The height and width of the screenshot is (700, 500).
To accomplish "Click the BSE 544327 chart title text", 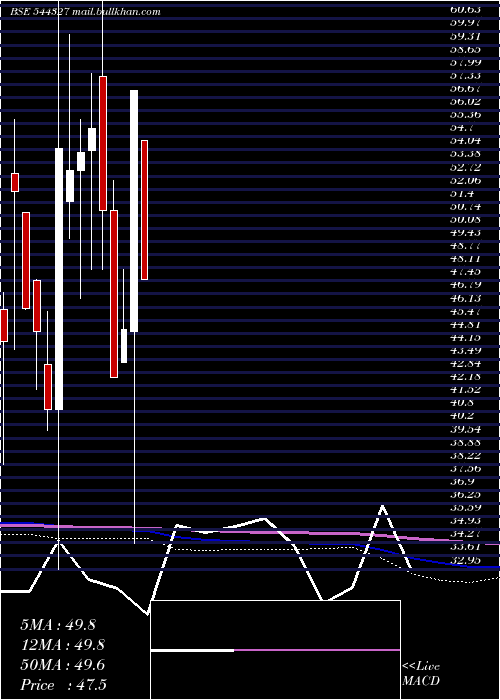I will (x=85, y=12).
